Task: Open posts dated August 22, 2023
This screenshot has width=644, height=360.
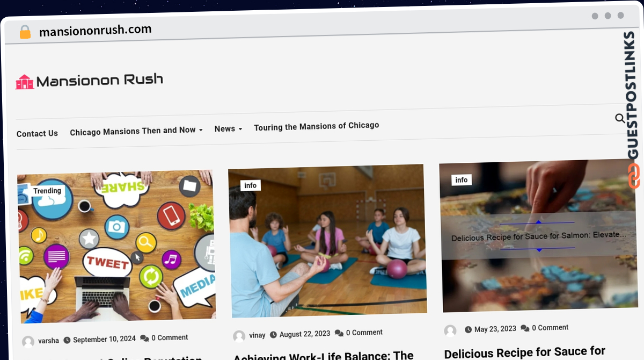Action: point(305,334)
